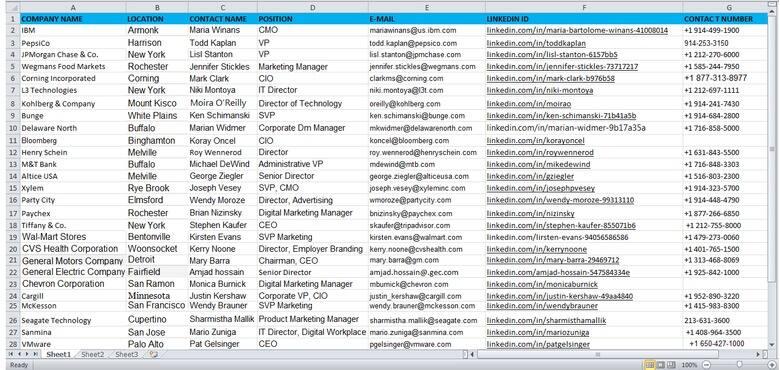Screen dimensions: 780x370
Task: Select the mdewind@mtb.com email cell
Action: pos(427,164)
